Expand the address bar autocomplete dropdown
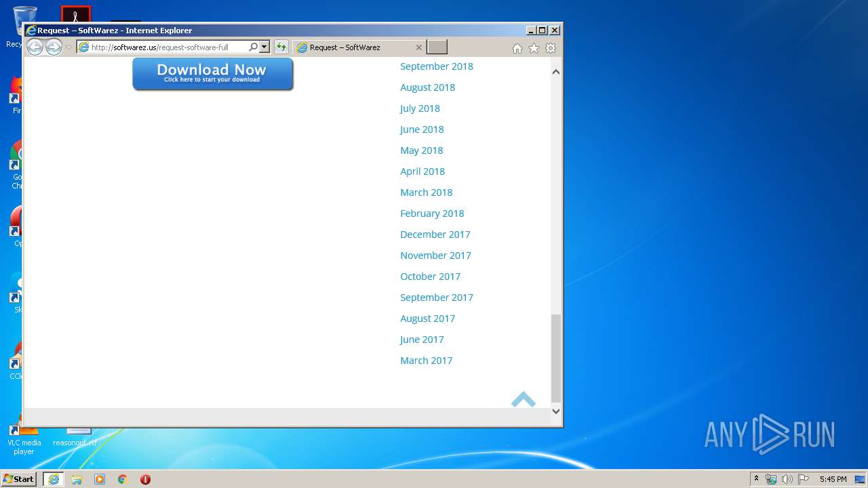Screen dimensions: 868x488 point(264,47)
